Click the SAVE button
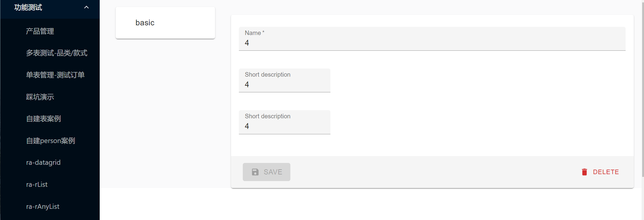 266,172
